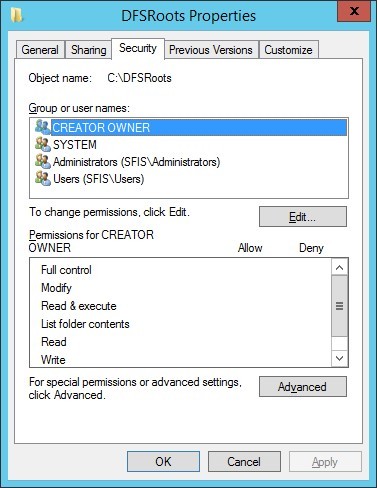Click the Users group icon
Screen dimensions: 377x488
(43, 178)
